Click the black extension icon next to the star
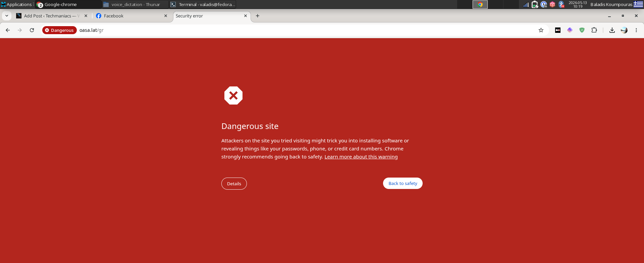 coord(558,30)
